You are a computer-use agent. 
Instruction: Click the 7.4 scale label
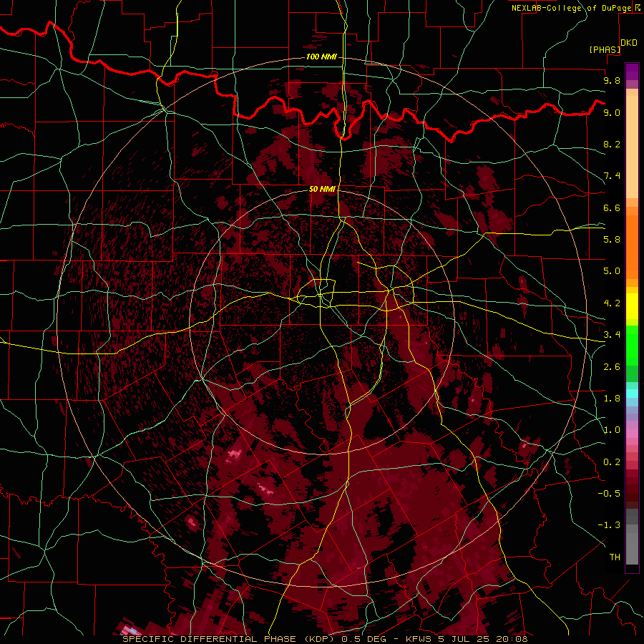[612, 176]
